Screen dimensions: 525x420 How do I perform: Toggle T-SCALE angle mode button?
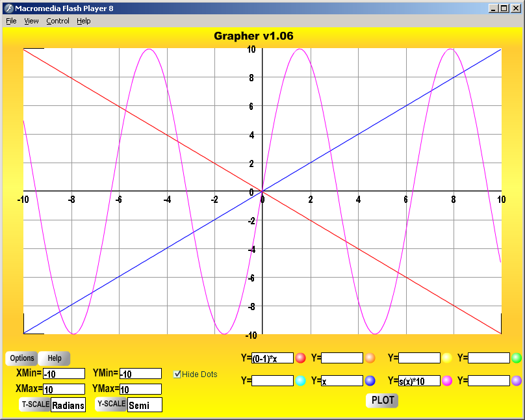36,404
